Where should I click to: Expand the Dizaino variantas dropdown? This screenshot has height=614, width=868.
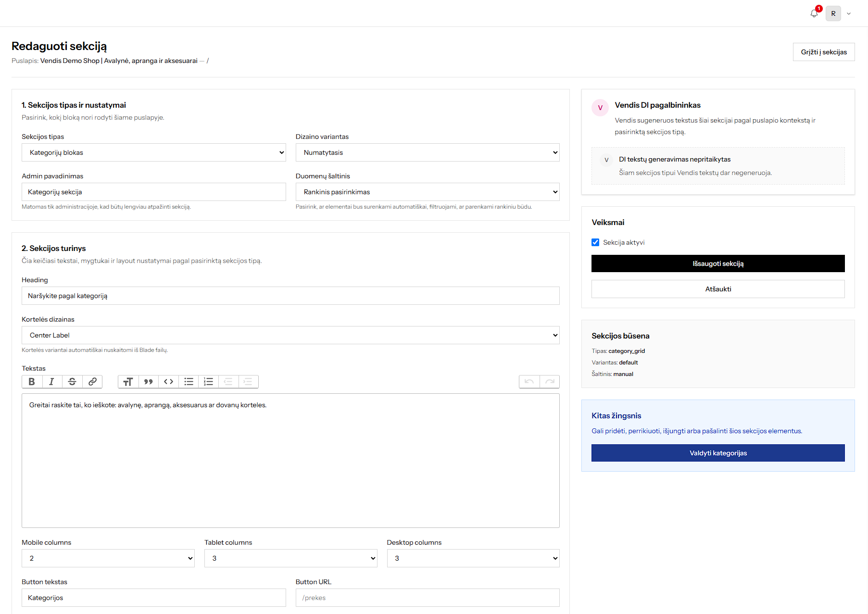(428, 152)
